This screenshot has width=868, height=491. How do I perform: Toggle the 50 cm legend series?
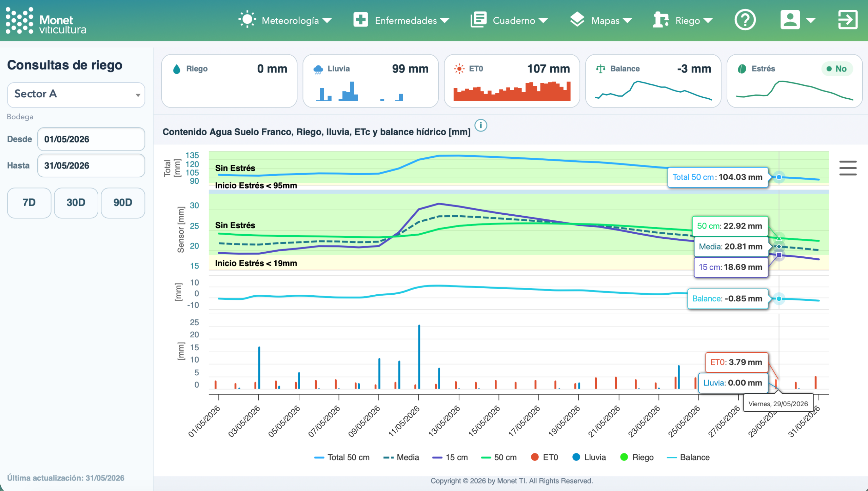tap(499, 457)
